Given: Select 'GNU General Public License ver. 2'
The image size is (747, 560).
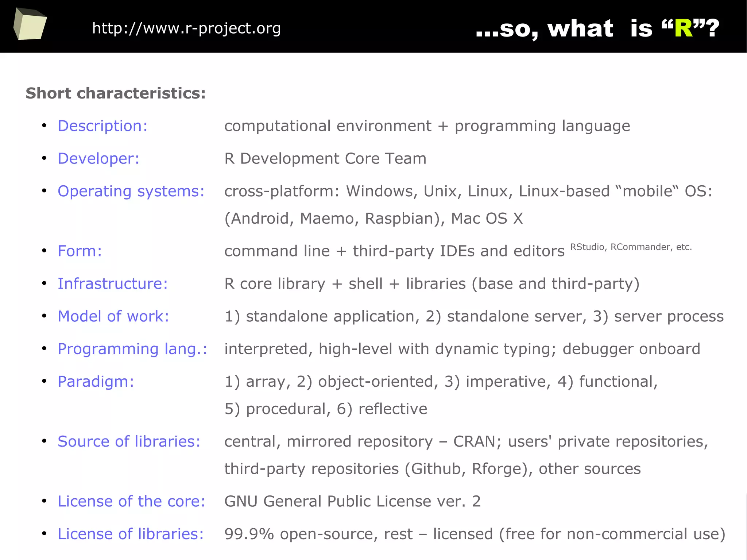Looking at the screenshot, I should point(353,501).
